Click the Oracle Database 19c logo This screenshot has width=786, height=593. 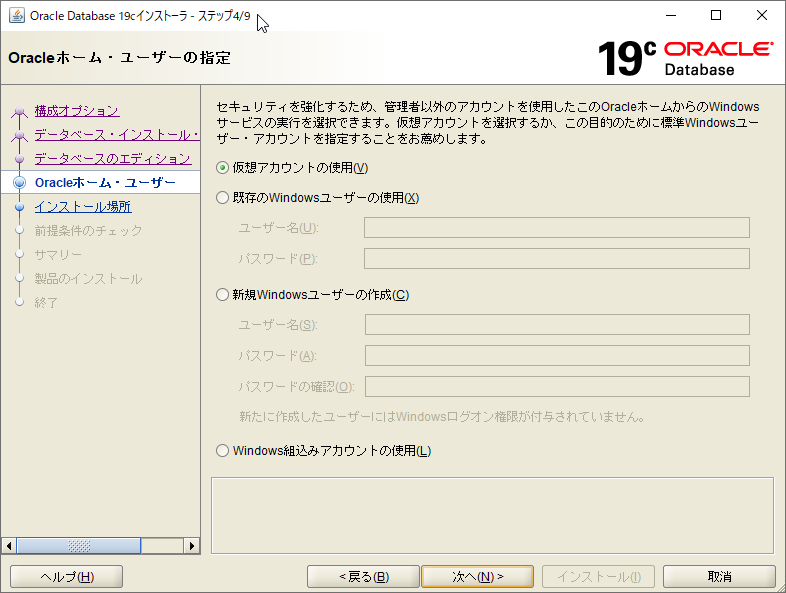tap(685, 59)
